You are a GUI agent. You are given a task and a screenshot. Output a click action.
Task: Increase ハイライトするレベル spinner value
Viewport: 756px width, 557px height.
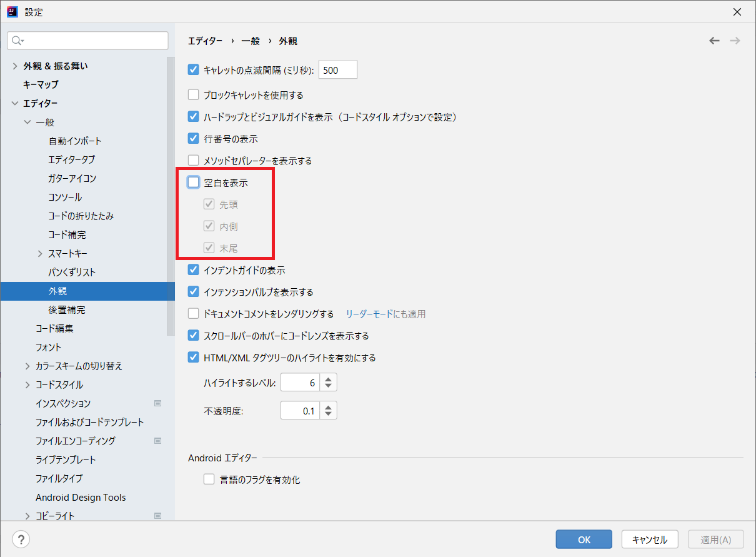[328, 379]
